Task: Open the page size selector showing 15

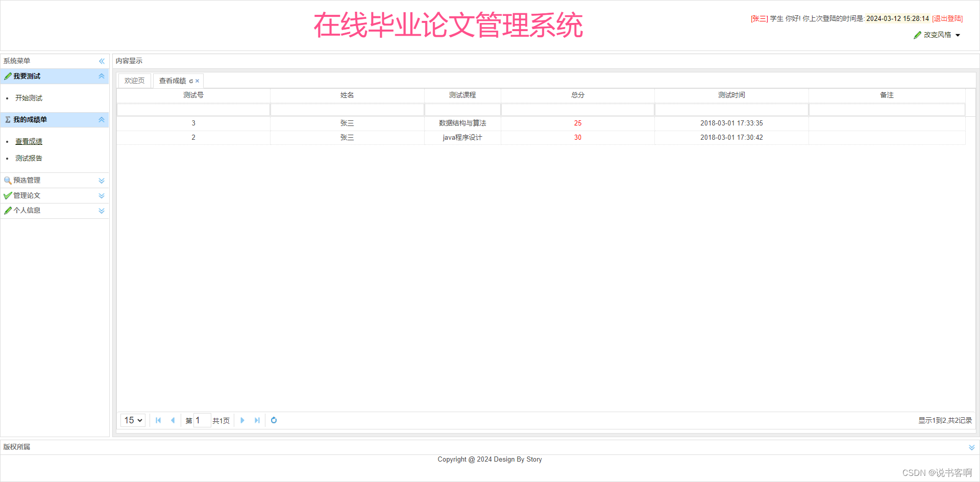Action: (133, 420)
